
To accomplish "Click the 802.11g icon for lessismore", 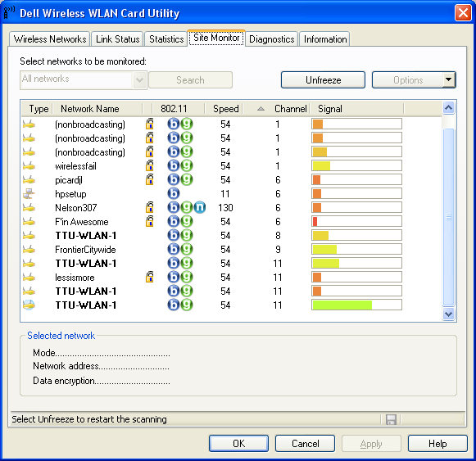I will [x=187, y=277].
